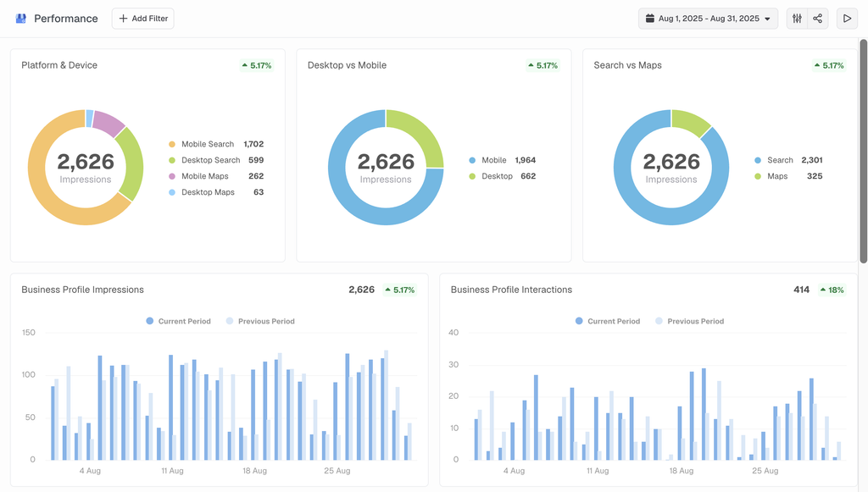The image size is (868, 492).
Task: Toggle Mobile Search legend dot
Action: coord(171,144)
